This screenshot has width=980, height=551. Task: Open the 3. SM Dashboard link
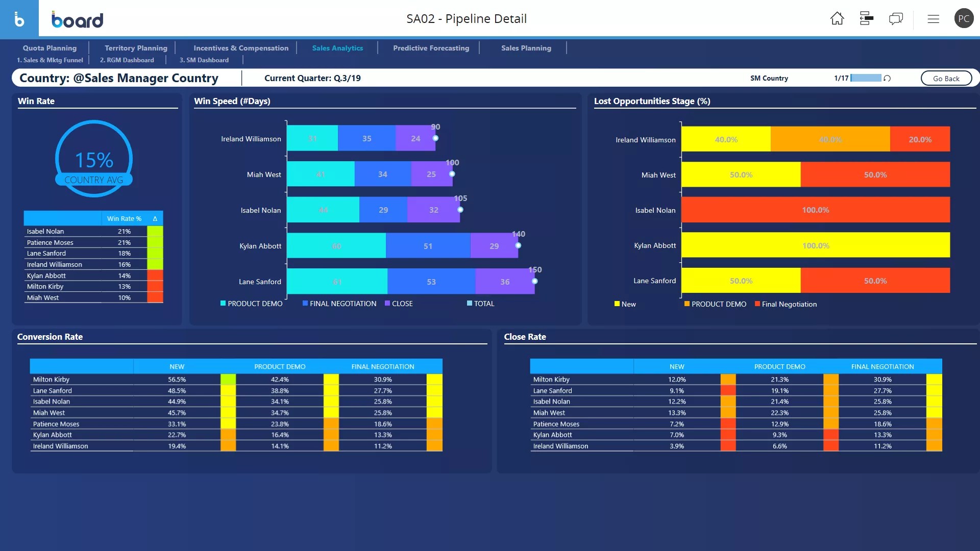(204, 60)
